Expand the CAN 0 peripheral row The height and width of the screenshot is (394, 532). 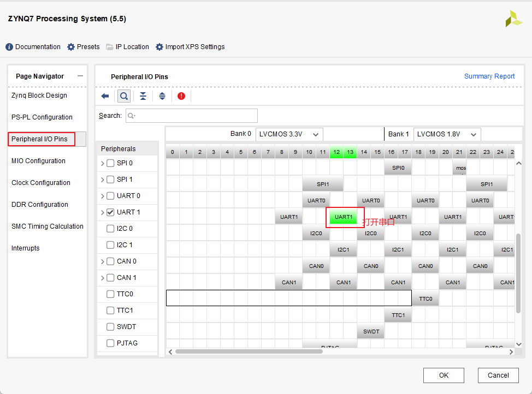pyautogui.click(x=103, y=262)
